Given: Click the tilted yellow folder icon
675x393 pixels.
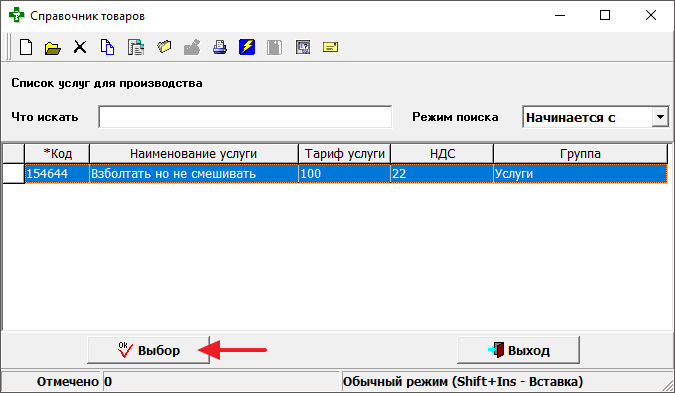Looking at the screenshot, I should pyautogui.click(x=164, y=46).
